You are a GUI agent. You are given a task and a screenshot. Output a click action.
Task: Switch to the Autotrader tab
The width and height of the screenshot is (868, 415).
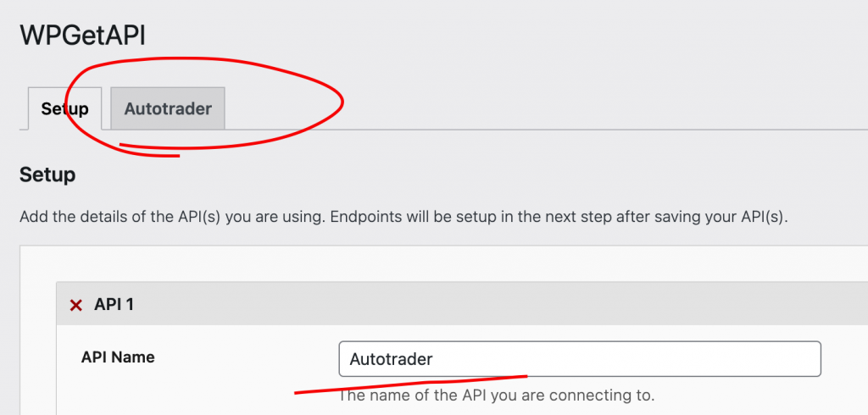168,108
